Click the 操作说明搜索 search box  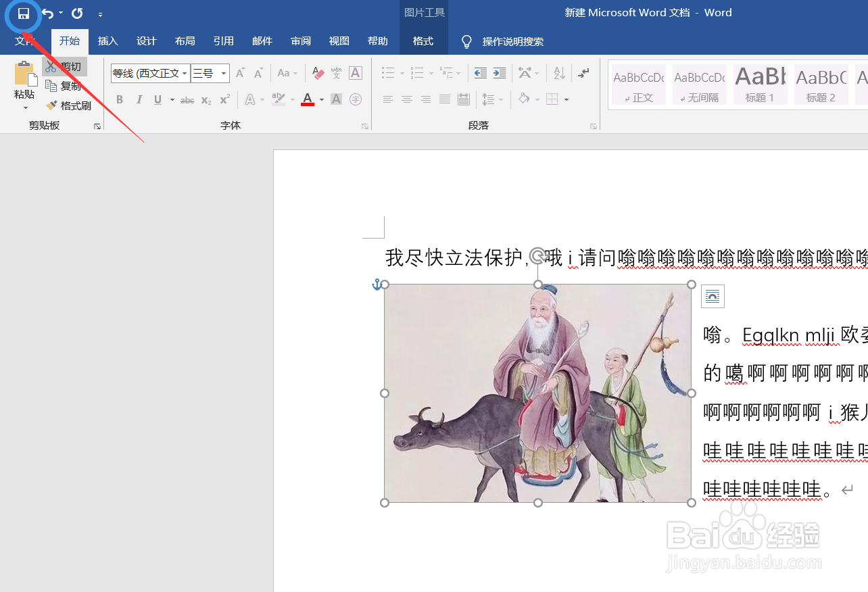tap(513, 42)
